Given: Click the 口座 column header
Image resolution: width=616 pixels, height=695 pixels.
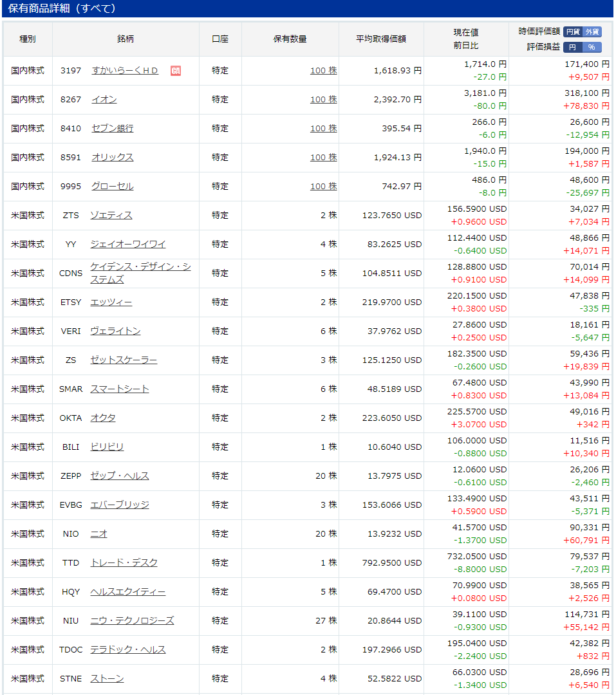Looking at the screenshot, I should (220, 39).
